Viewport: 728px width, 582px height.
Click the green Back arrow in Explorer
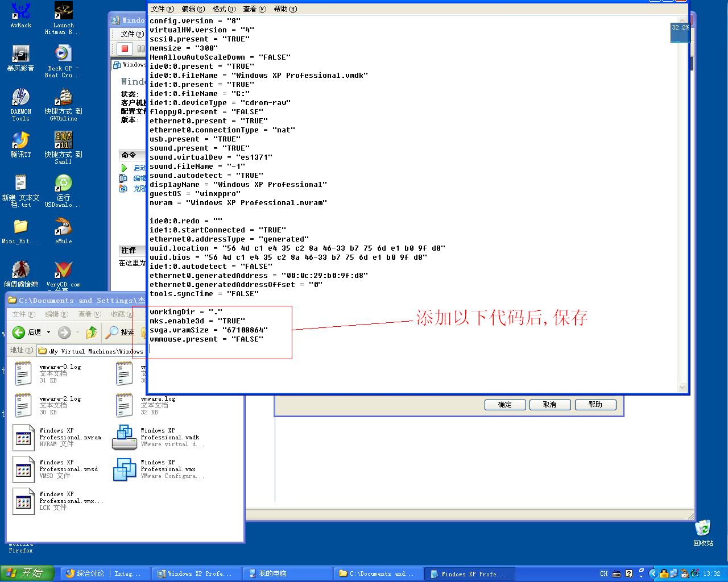[x=19, y=332]
